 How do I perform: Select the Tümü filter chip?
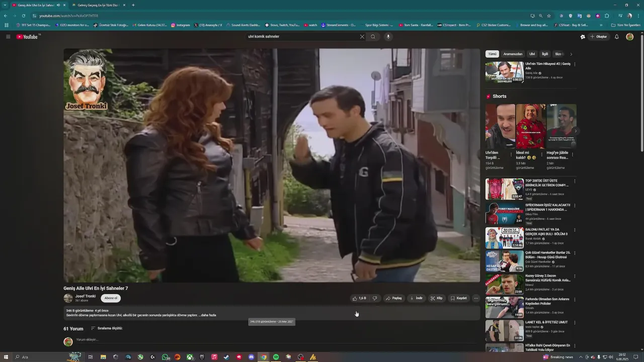[492, 54]
